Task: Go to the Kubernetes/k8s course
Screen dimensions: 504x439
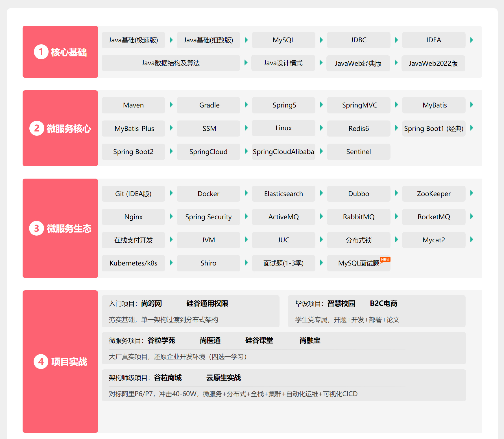Action: [x=133, y=263]
